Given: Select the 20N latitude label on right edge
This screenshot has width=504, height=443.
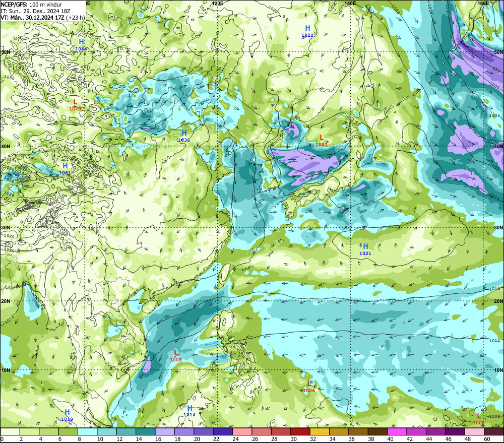Looking at the screenshot, I should [499, 301].
